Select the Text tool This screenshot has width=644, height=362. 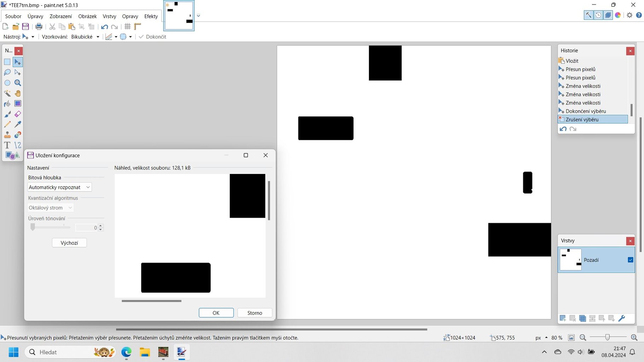pos(7,145)
